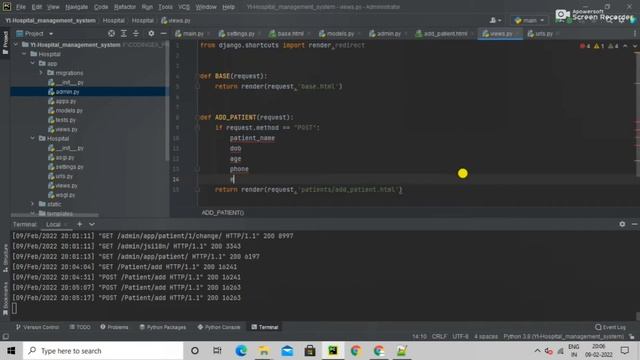This screenshot has height=360, width=640.
Task: Click the user account icon in the toolbar
Action: (495, 20)
